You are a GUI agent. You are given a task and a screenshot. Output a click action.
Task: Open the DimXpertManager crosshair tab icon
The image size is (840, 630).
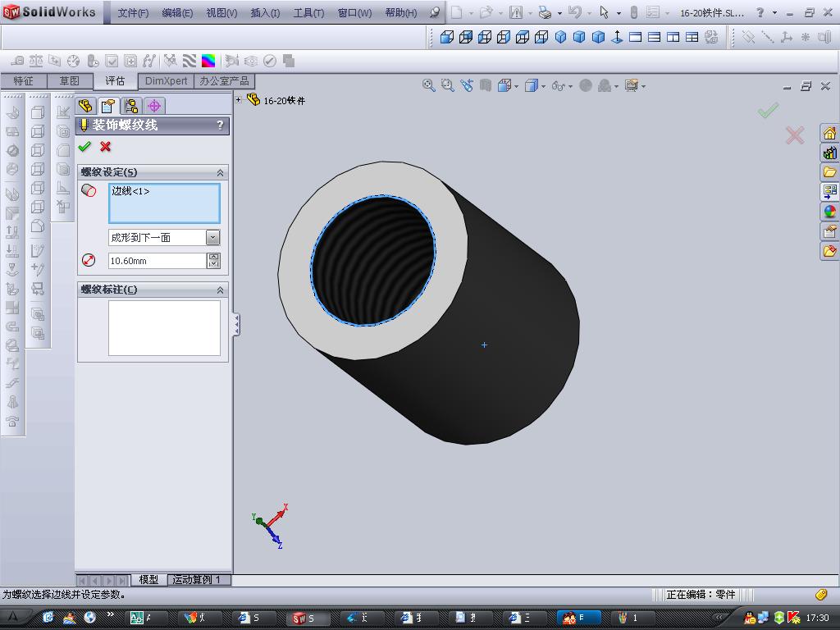pyautogui.click(x=153, y=106)
